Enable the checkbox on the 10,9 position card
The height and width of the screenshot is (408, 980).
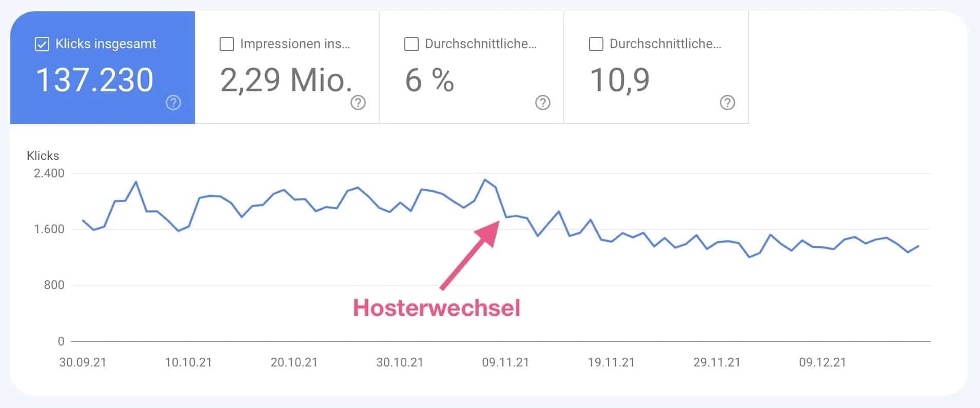(596, 45)
